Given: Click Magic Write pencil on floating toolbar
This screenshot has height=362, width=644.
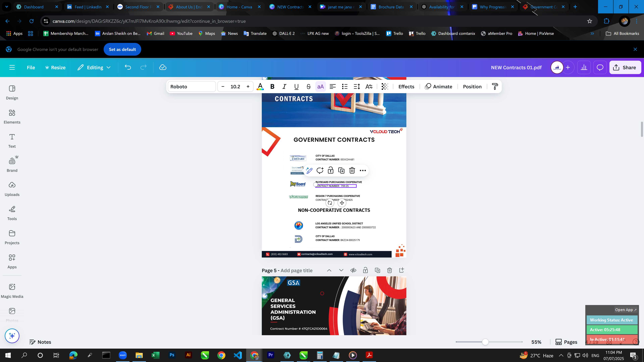Looking at the screenshot, I should coord(309,171).
